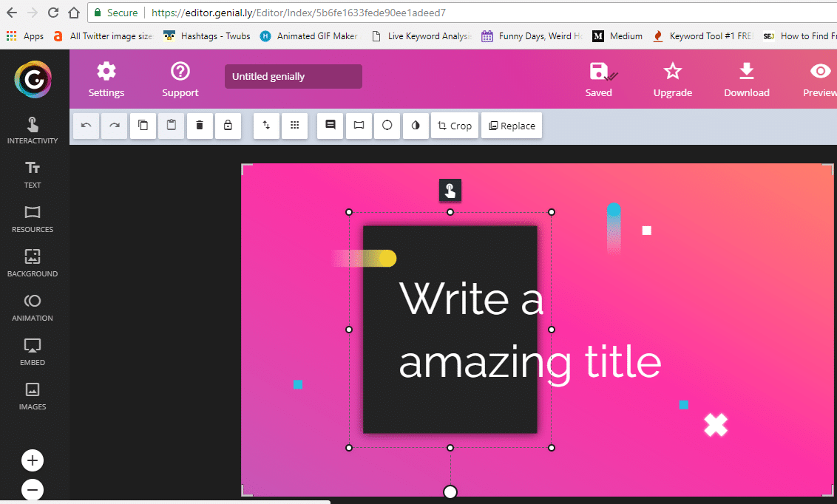Lock the selected element
The height and width of the screenshot is (504, 837).
(x=228, y=126)
